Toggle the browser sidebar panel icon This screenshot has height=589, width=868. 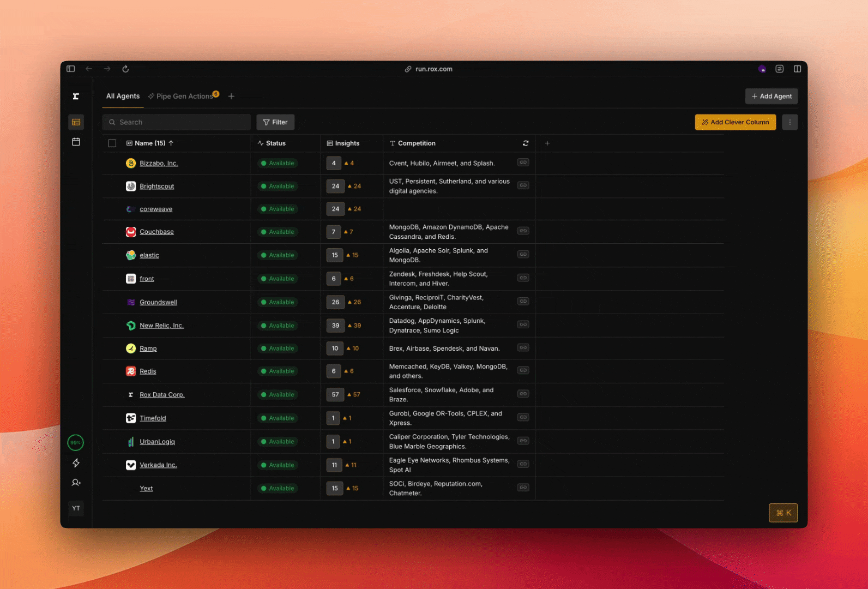click(71, 69)
